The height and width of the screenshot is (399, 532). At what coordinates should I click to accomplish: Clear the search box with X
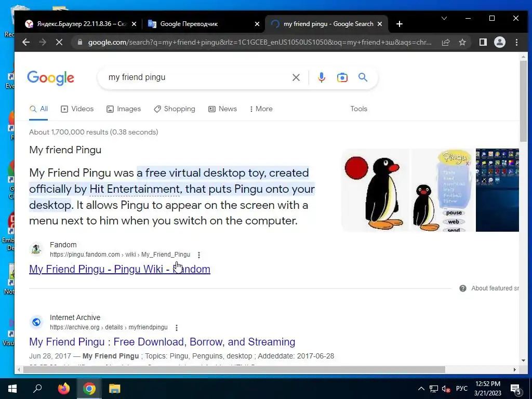296,77
